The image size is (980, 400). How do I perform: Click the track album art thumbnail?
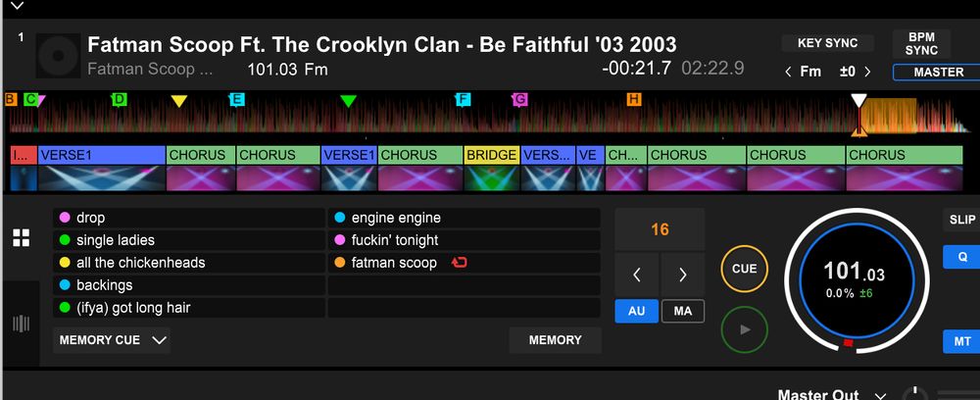pos(58,56)
